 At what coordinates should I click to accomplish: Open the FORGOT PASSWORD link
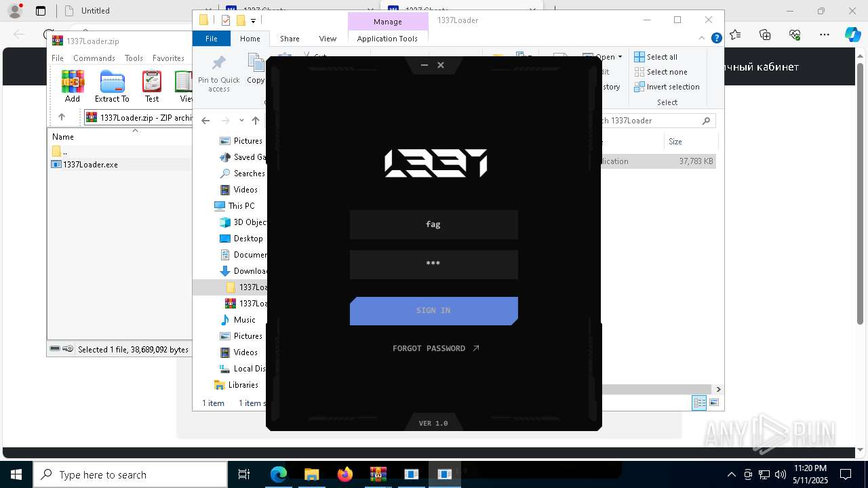[x=436, y=348]
